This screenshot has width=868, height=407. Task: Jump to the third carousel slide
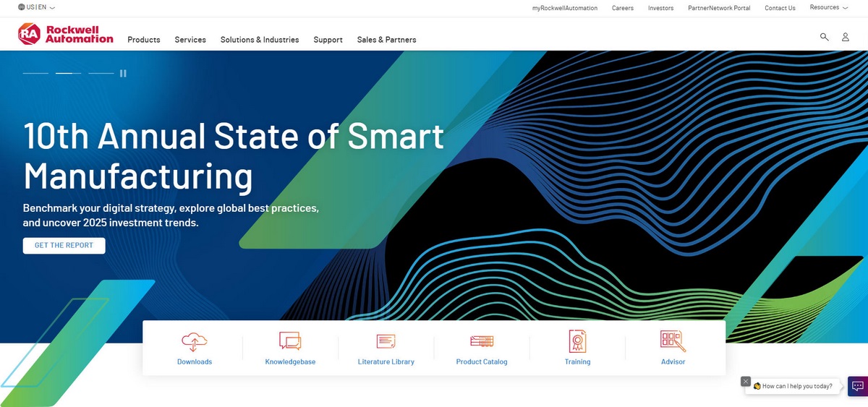(101, 73)
